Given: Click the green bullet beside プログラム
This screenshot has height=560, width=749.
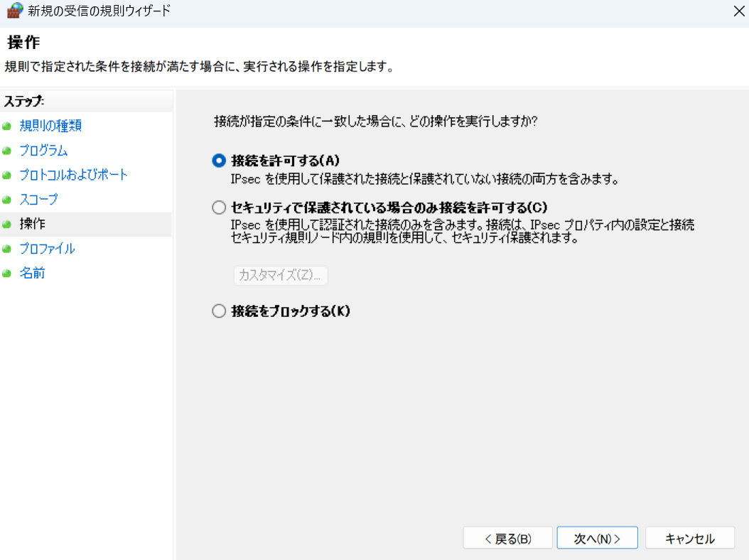Looking at the screenshot, I should (7, 151).
